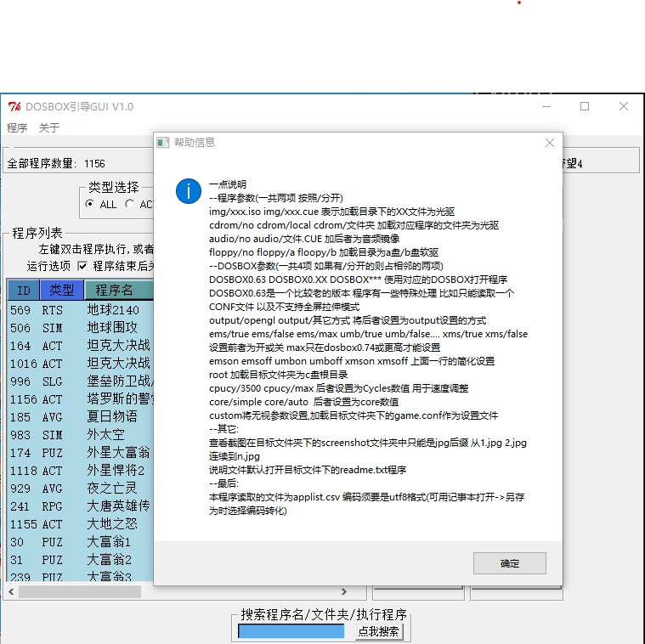The height and width of the screenshot is (644, 645).
Task: Select row 外星大富翁
Action: [80, 453]
